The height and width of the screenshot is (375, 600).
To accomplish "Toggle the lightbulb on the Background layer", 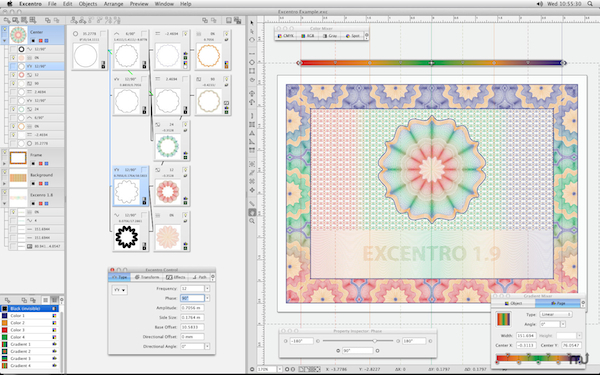I will point(5,172).
